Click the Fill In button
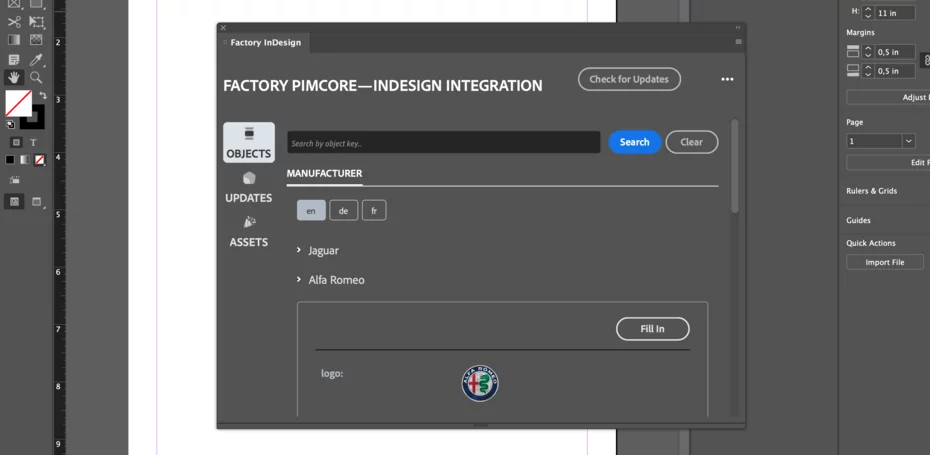Screen dimensions: 930x455 tap(652, 329)
